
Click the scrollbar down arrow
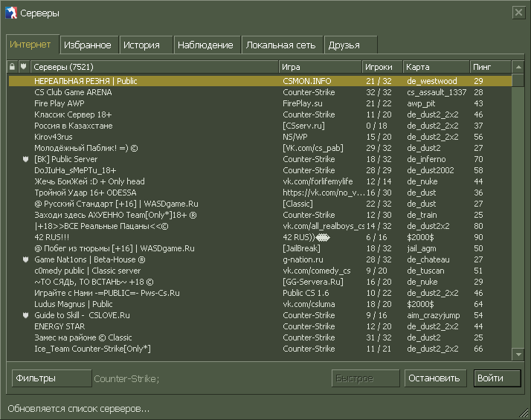(518, 355)
